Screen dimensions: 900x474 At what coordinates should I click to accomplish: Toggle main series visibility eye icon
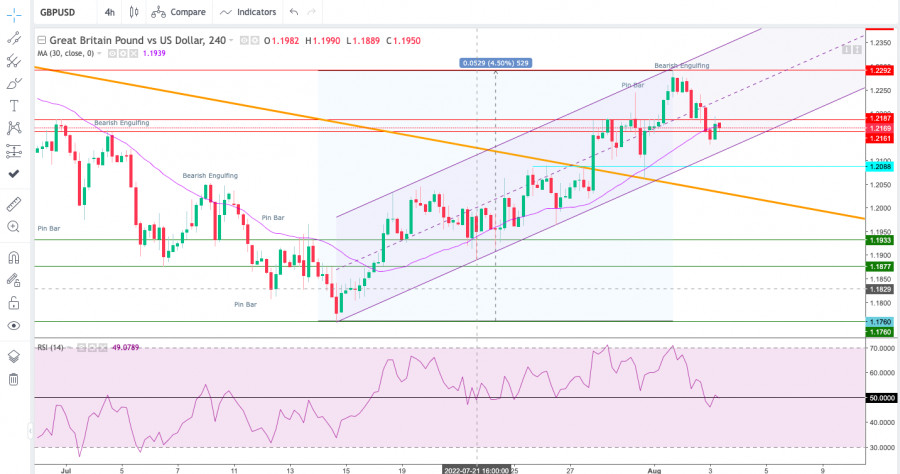(x=244, y=40)
